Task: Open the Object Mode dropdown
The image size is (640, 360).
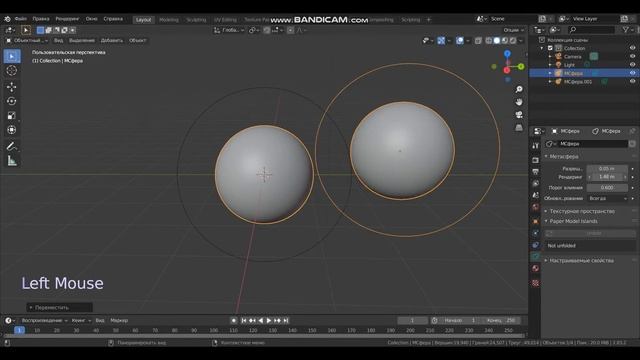Action: 27,41
